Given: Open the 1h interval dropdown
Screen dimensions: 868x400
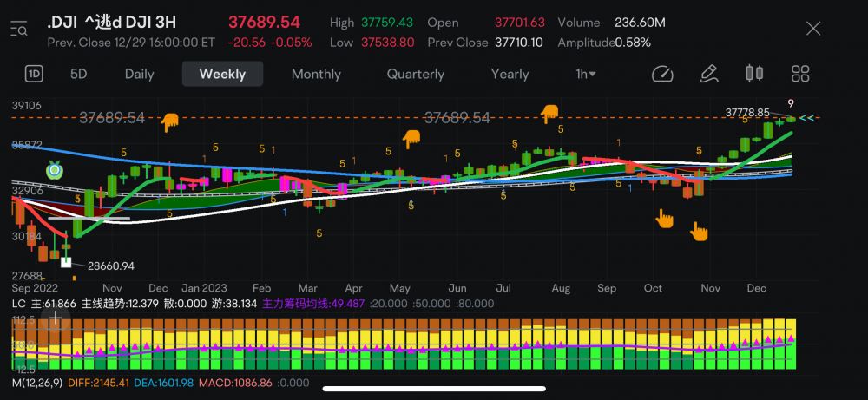Looking at the screenshot, I should pyautogui.click(x=586, y=74).
